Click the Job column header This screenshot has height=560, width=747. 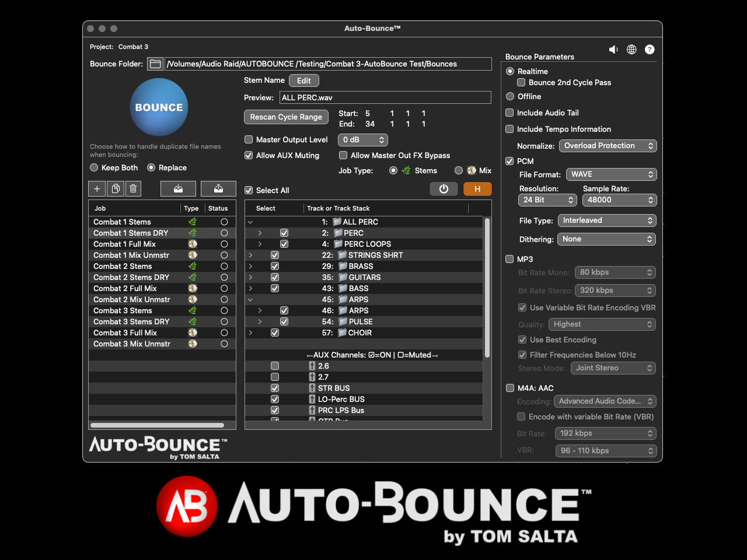coord(135,209)
